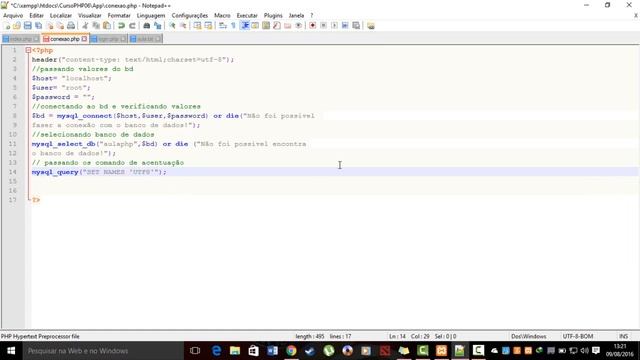Click the Copy toolbar icon

pyautogui.click(x=96, y=26)
